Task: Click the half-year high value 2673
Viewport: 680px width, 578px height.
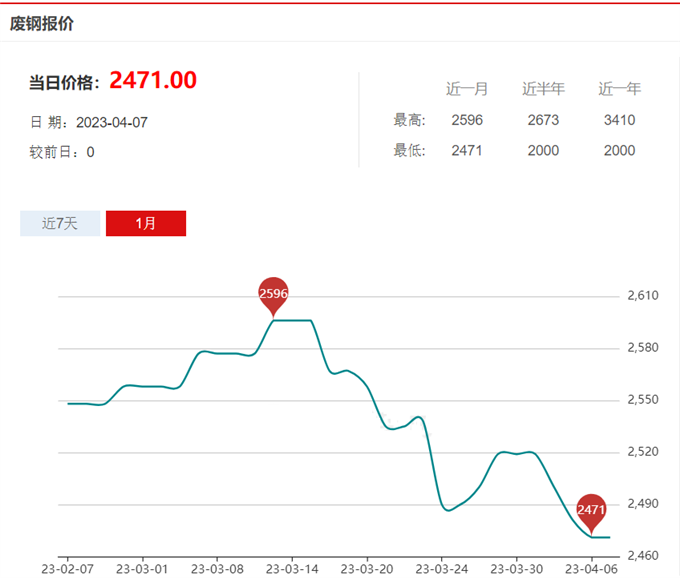Action: point(543,120)
